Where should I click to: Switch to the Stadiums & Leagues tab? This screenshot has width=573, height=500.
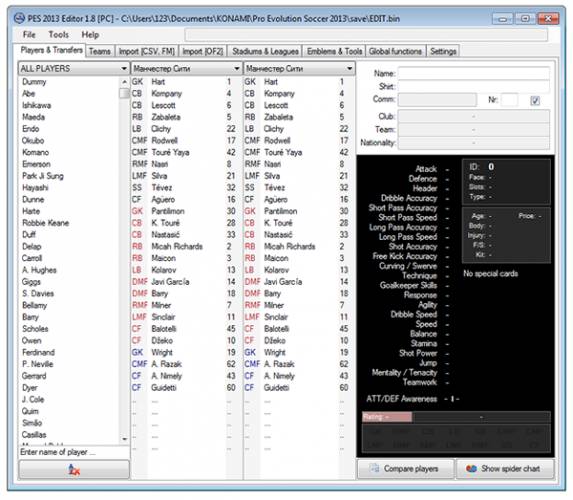[265, 51]
